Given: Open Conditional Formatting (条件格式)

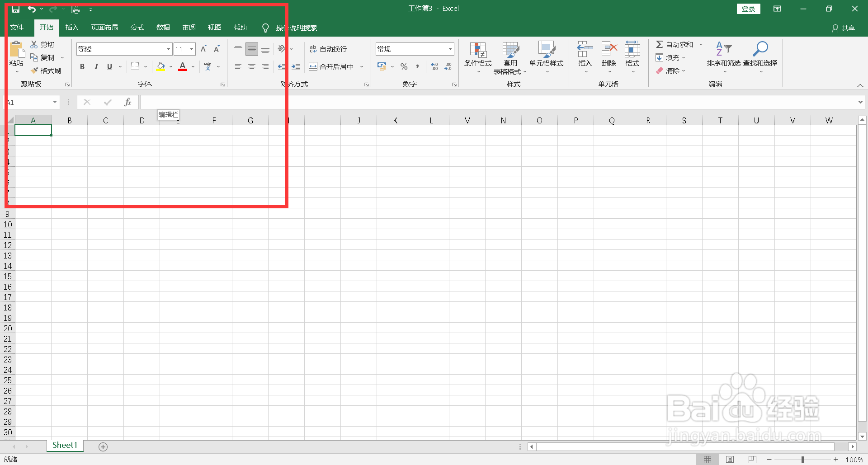Looking at the screenshot, I should point(478,58).
